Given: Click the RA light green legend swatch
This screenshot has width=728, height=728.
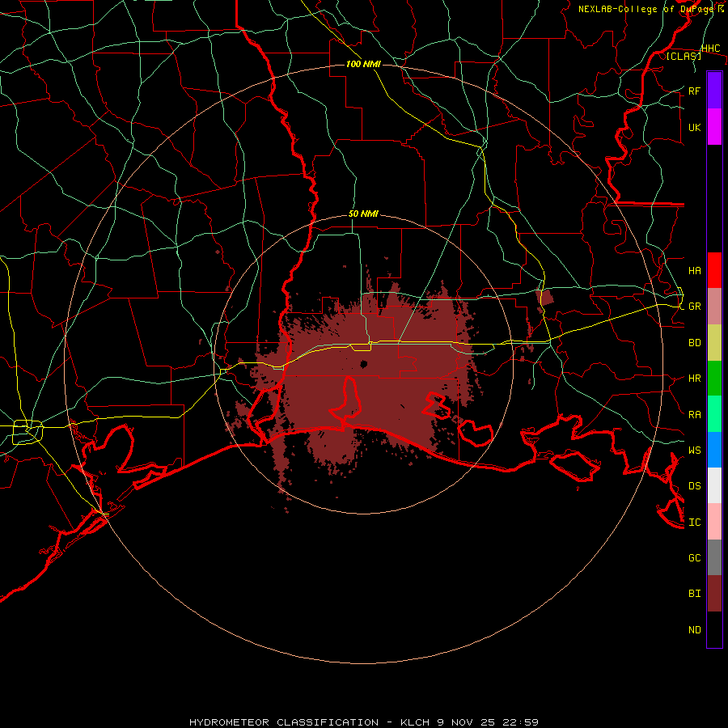Looking at the screenshot, I should pyautogui.click(x=714, y=414).
